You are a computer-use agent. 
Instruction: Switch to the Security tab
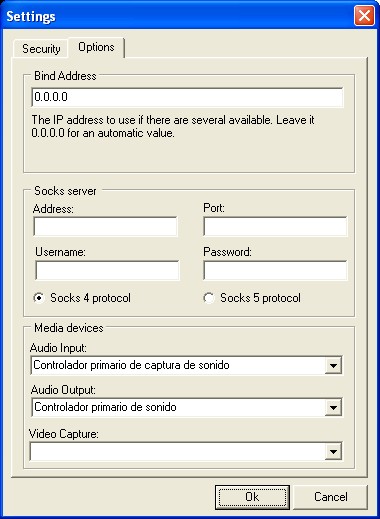point(41,49)
